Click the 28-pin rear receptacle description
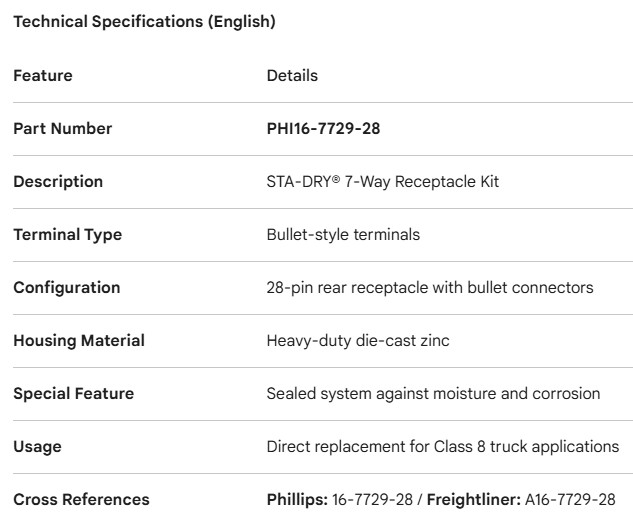633x520 pixels. click(429, 287)
